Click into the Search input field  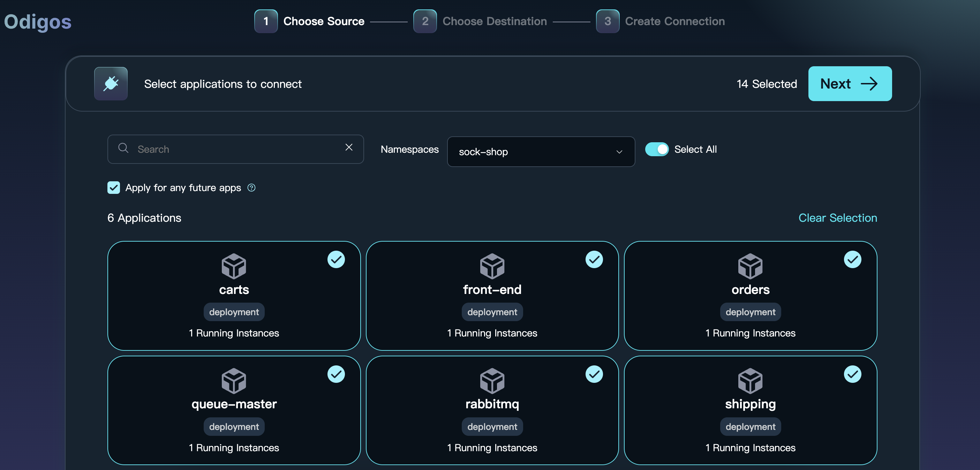point(236,150)
